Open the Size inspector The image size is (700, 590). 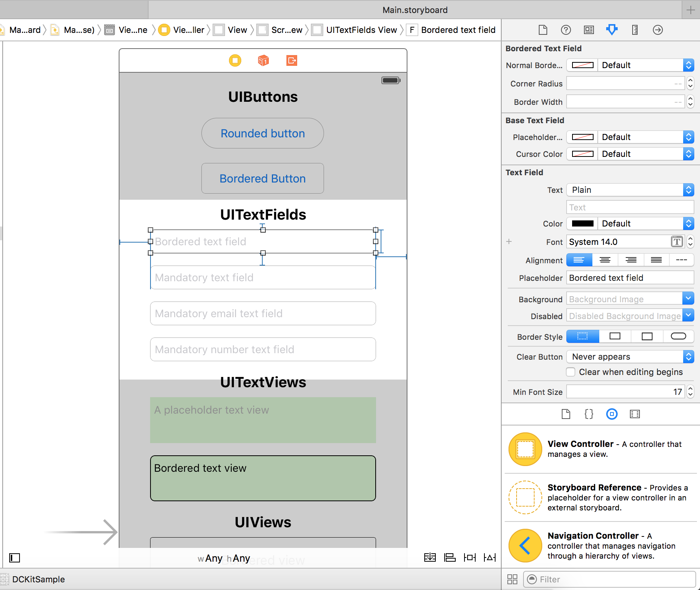(x=635, y=30)
